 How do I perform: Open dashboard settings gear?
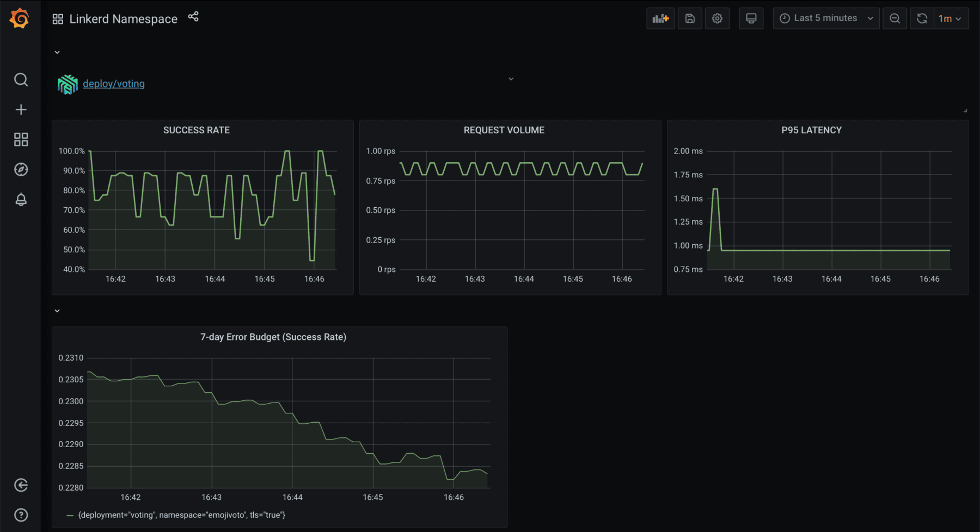coord(717,18)
